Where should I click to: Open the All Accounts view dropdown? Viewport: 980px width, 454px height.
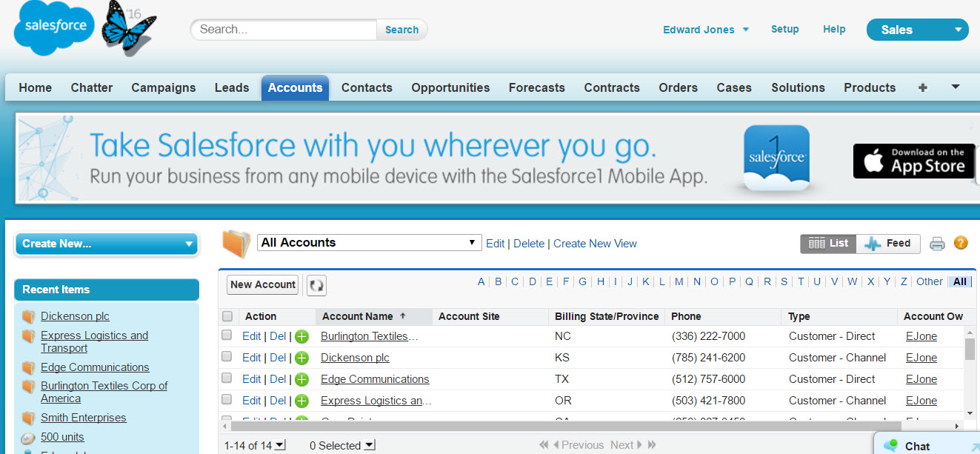(369, 242)
